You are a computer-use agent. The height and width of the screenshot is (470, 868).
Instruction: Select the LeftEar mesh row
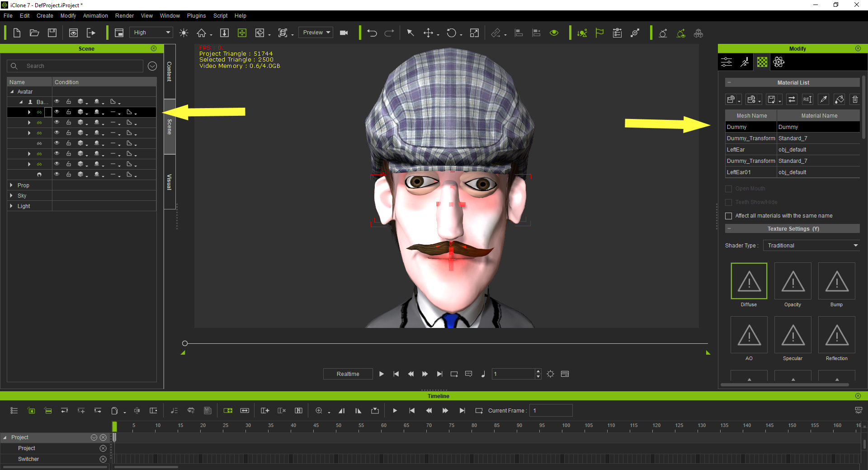tap(793, 150)
